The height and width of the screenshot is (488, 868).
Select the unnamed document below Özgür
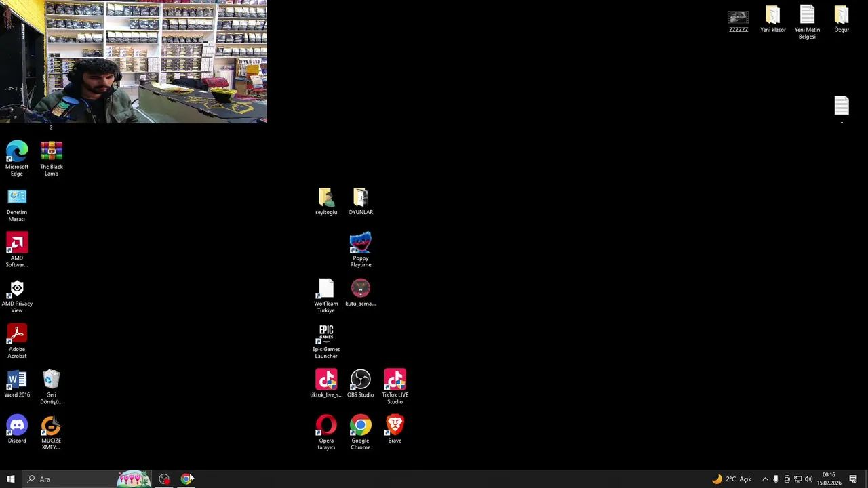[x=842, y=108]
